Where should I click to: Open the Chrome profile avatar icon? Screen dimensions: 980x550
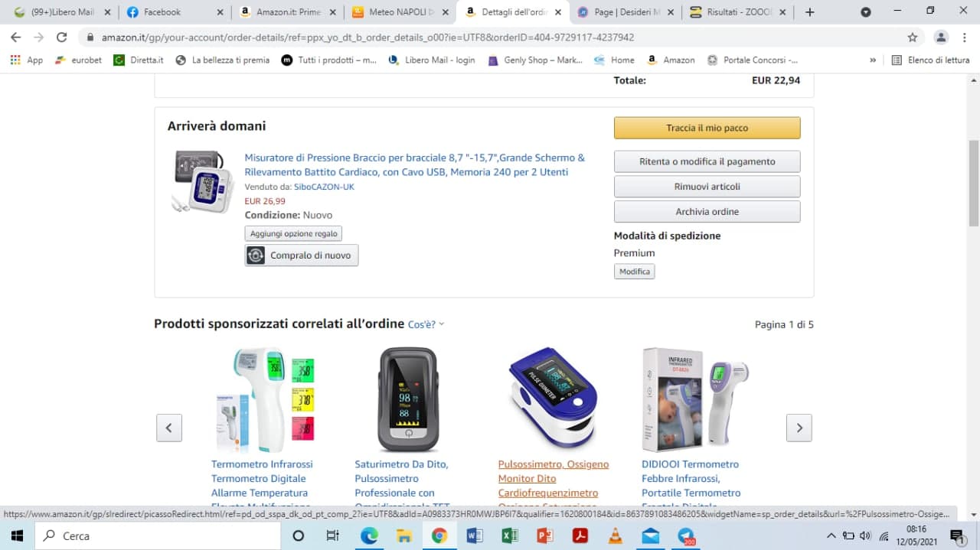[x=941, y=37]
